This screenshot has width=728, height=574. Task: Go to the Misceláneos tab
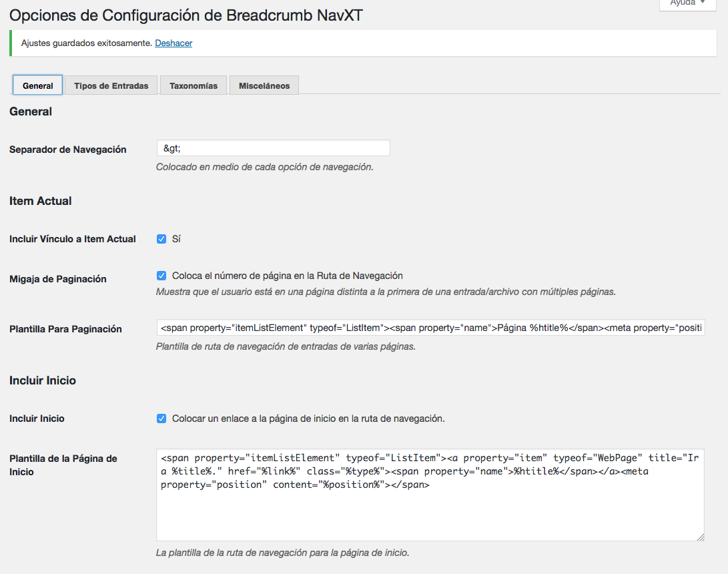(264, 85)
